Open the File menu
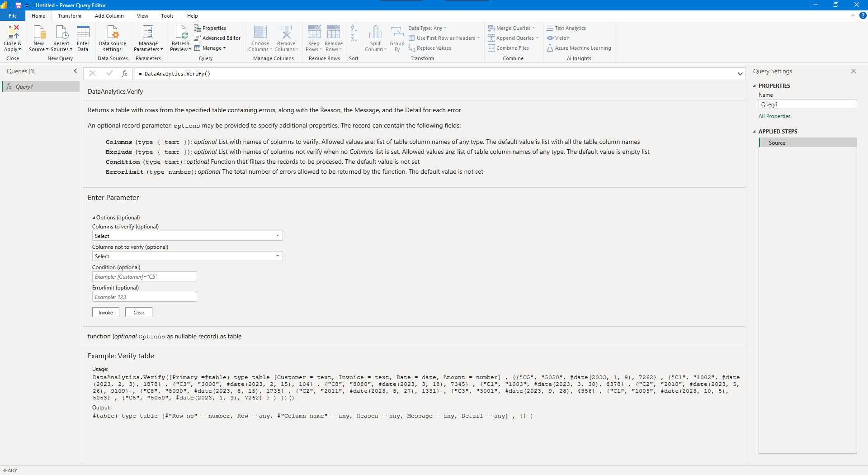The width and height of the screenshot is (868, 475). pyautogui.click(x=13, y=16)
